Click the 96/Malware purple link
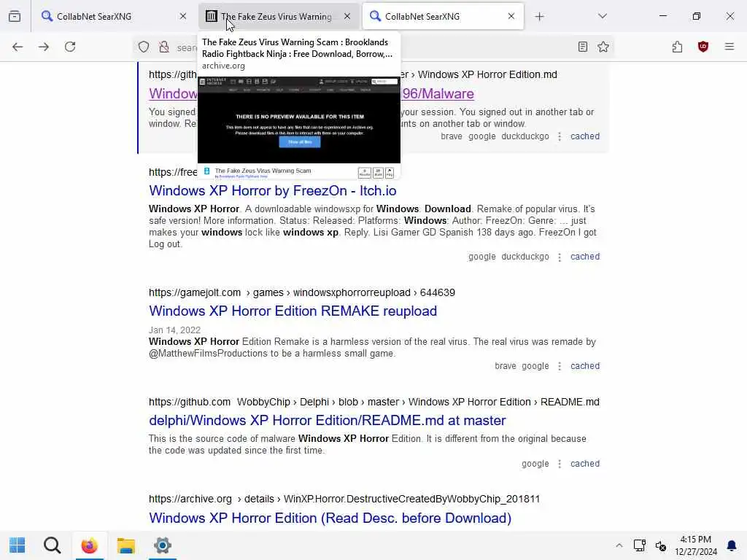This screenshot has height=560, width=747. pos(438,94)
